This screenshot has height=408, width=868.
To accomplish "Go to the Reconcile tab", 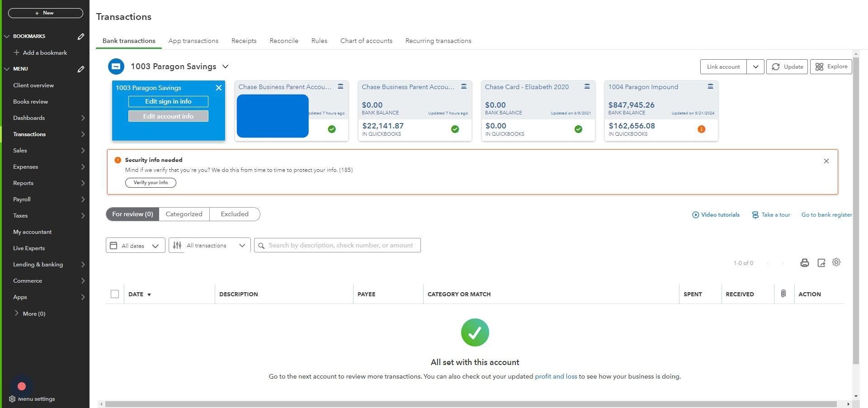I will pyautogui.click(x=284, y=41).
